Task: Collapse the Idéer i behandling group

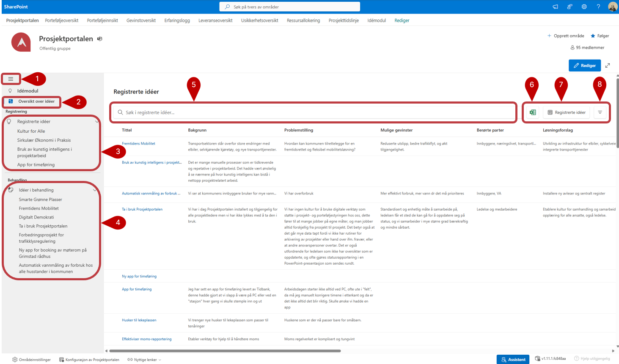Action: click(95, 190)
